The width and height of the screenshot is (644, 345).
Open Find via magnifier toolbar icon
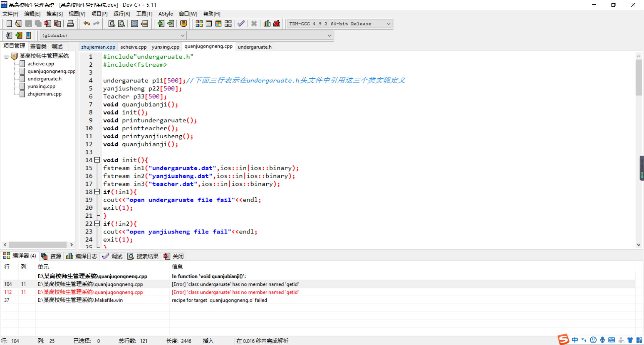point(112,23)
